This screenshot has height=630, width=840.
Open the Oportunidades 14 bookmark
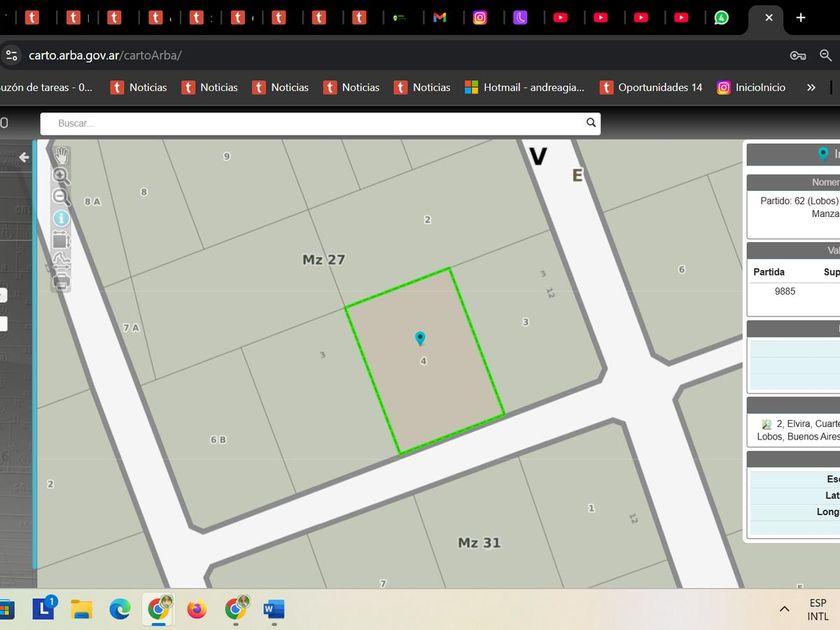pyautogui.click(x=651, y=88)
